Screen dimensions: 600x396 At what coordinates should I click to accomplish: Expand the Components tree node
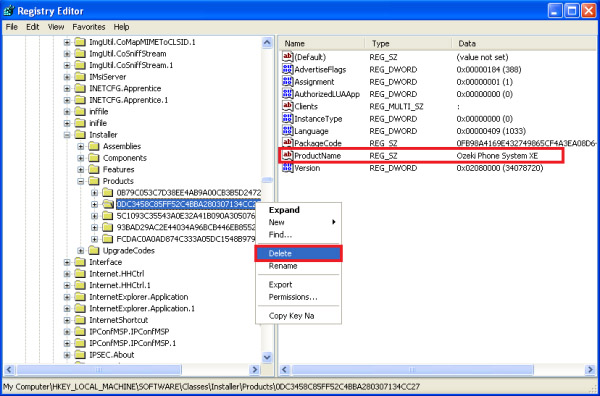[x=81, y=158]
